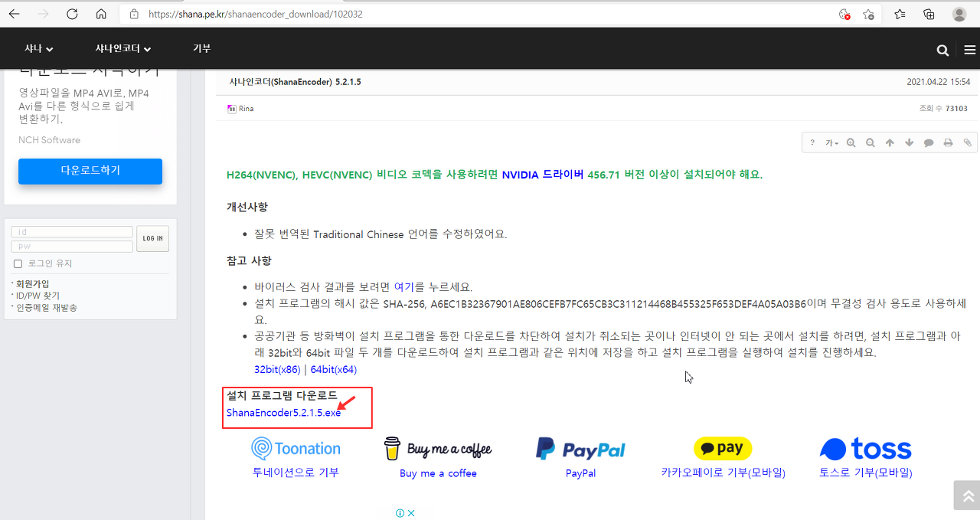Click the 인증메일 재발송 link

[47, 308]
